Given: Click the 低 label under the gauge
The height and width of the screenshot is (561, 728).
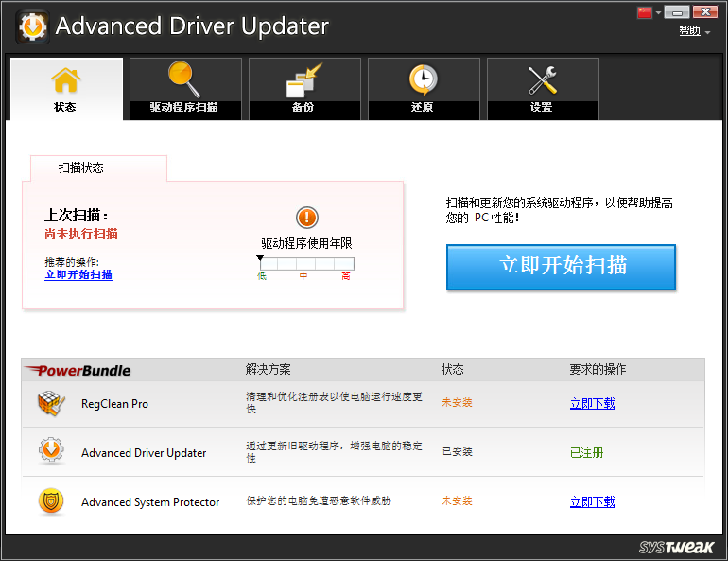Looking at the screenshot, I should [262, 276].
